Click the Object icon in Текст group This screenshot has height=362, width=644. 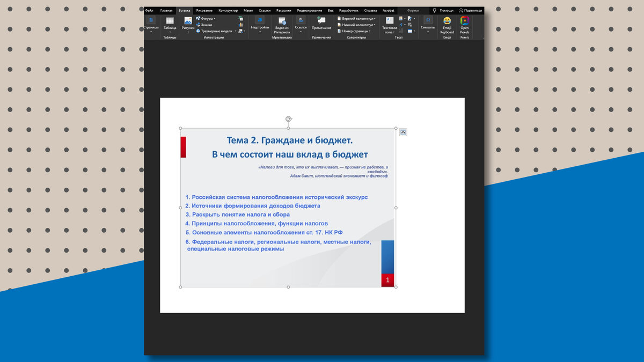411,31
